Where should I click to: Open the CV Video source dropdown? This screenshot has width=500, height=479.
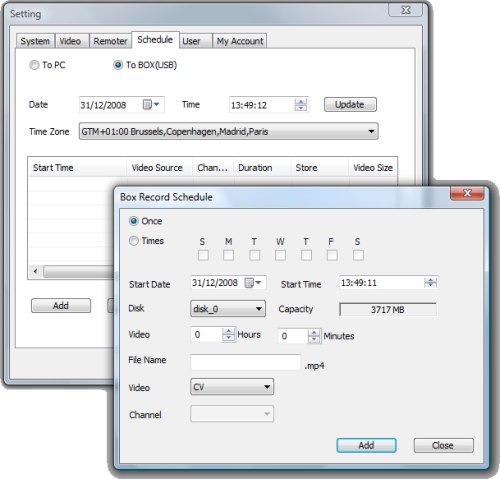point(232,387)
